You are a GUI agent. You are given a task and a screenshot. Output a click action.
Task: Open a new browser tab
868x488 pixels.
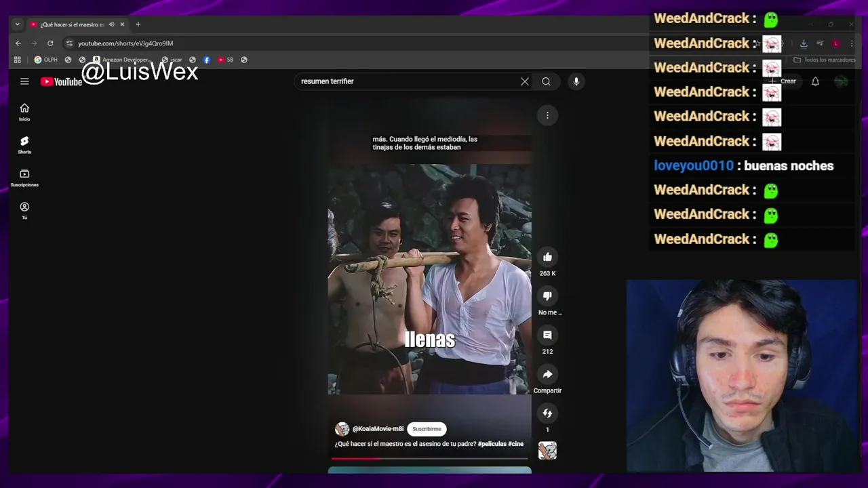point(138,24)
